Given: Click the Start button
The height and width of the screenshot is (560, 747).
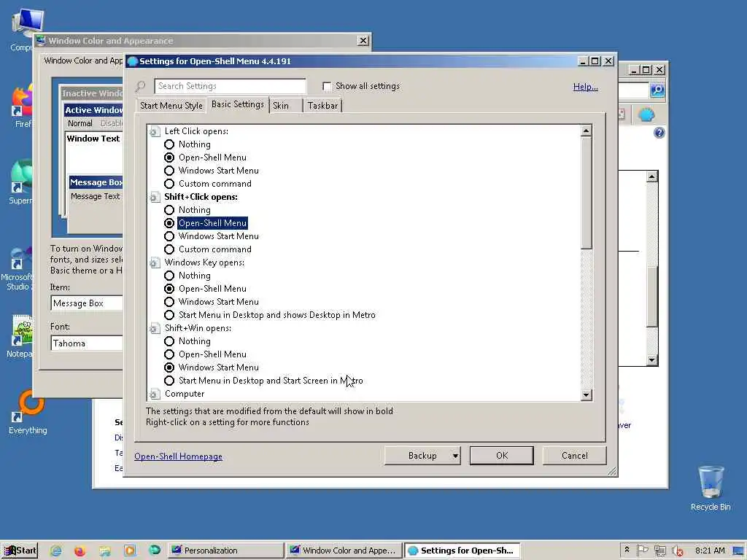Looking at the screenshot, I should coord(20,551).
